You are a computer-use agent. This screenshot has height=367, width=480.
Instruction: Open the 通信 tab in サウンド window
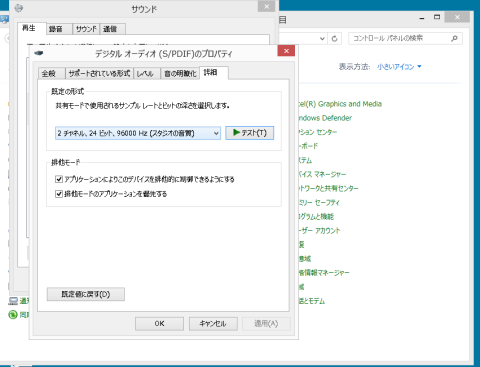point(113,29)
